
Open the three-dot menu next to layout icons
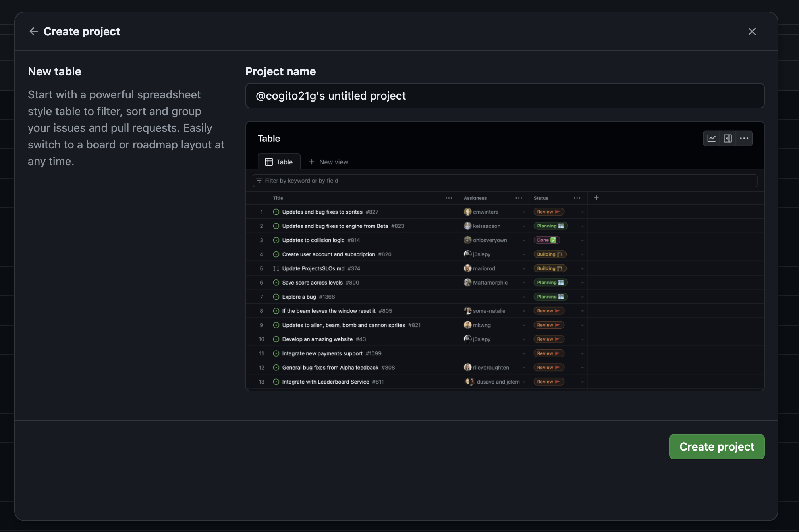click(x=744, y=139)
